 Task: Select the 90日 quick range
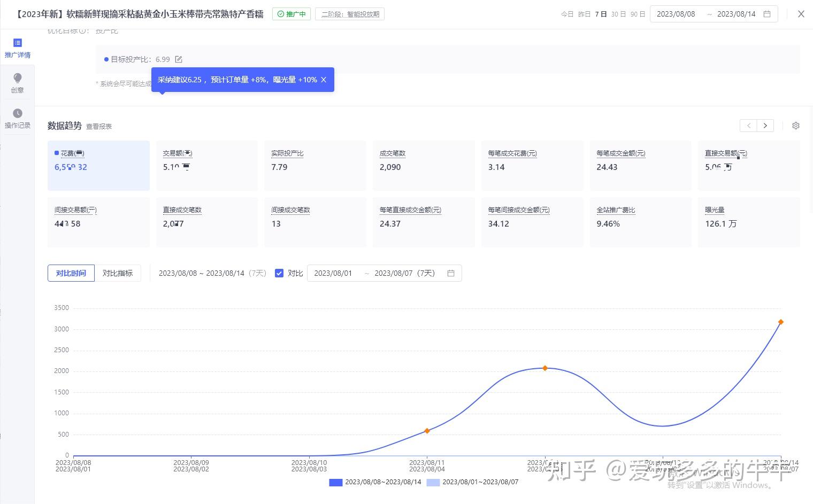[x=638, y=14]
